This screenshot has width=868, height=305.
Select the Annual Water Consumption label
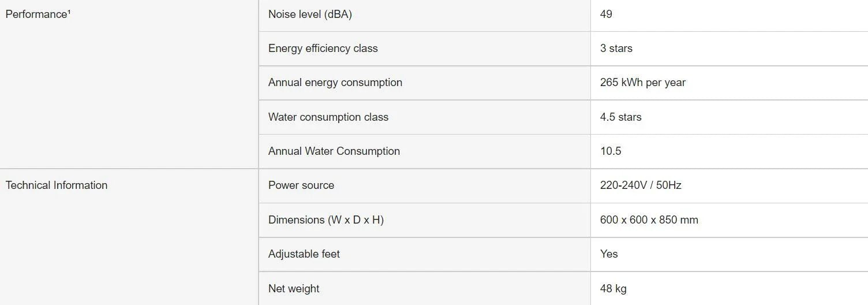pos(334,151)
